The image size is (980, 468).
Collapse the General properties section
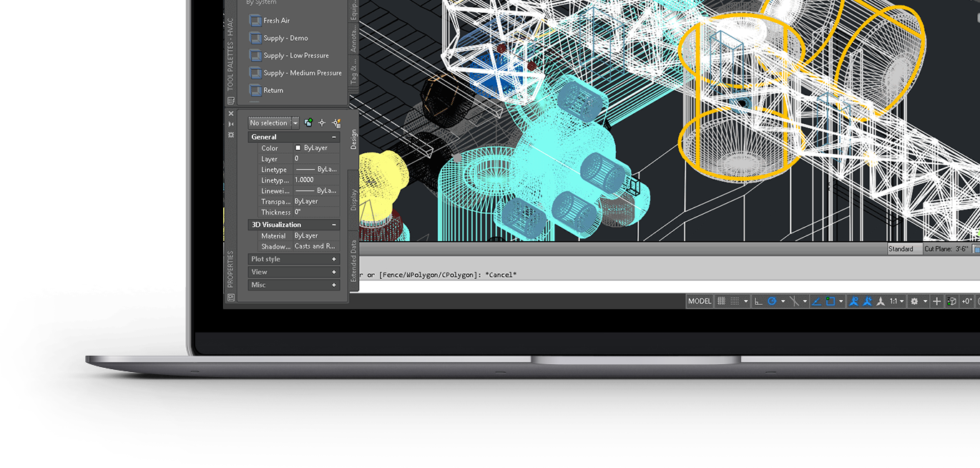point(333,137)
